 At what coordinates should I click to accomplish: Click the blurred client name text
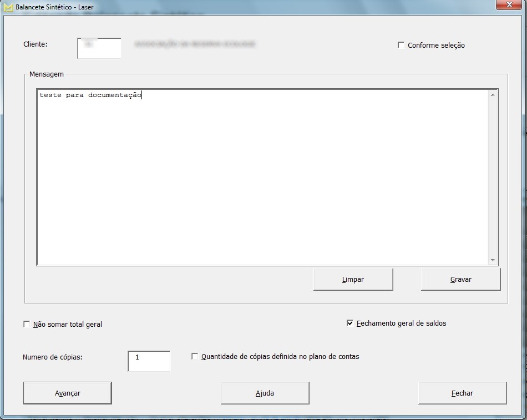(x=195, y=44)
